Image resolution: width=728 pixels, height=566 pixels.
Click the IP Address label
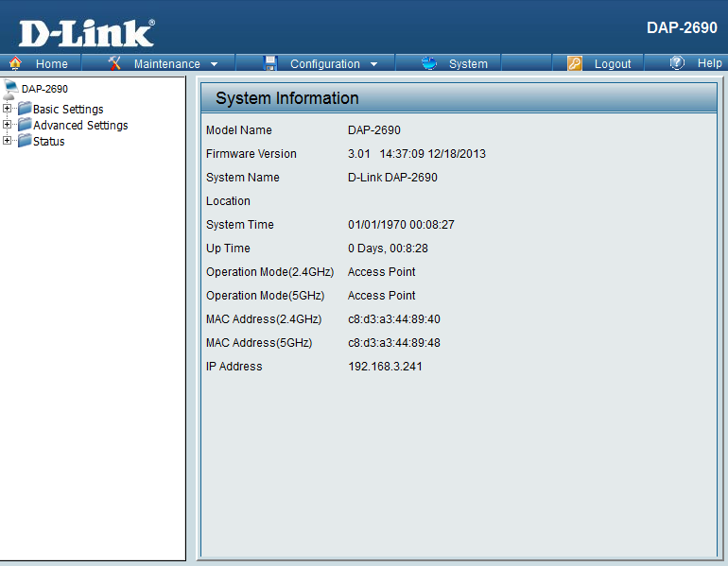[x=234, y=367]
